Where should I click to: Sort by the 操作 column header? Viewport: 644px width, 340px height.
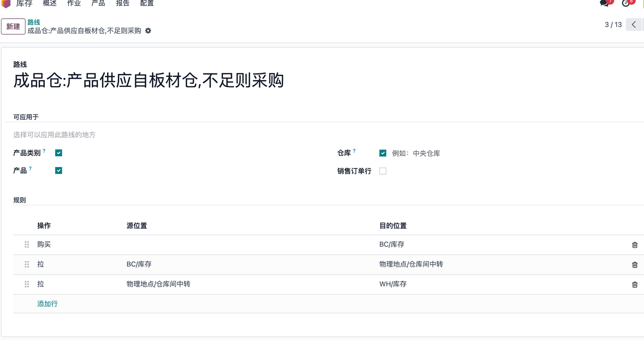[44, 226]
